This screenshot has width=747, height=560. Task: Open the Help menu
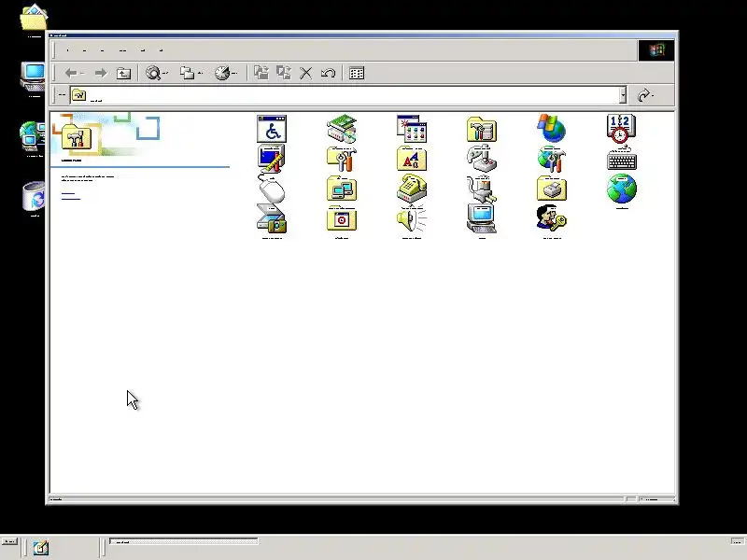coord(161,50)
